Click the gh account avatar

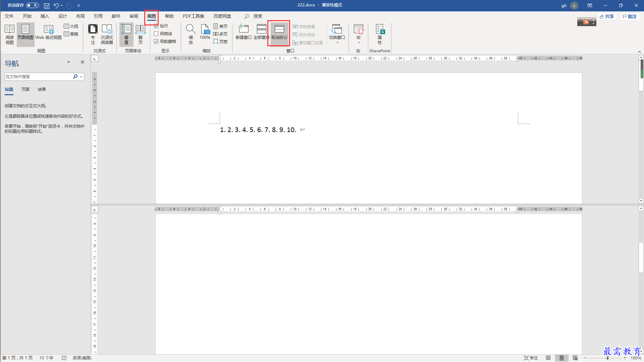coord(574,6)
